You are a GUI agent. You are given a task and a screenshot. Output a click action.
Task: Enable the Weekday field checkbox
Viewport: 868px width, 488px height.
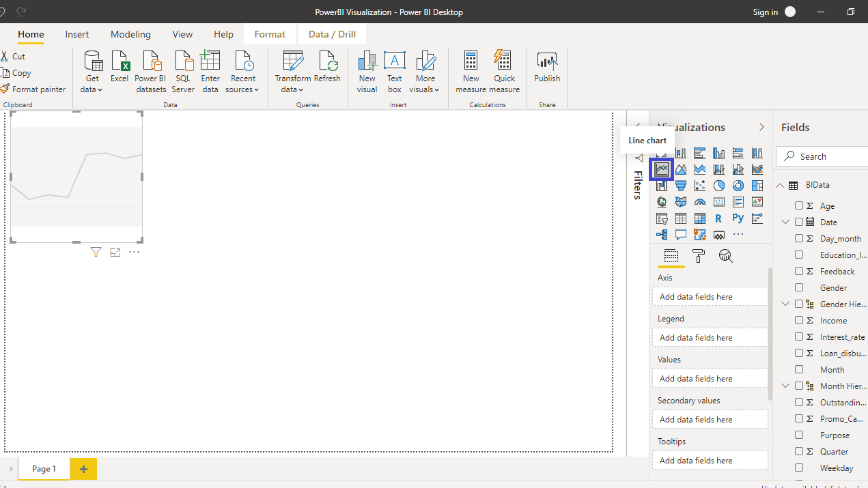tap(799, 468)
